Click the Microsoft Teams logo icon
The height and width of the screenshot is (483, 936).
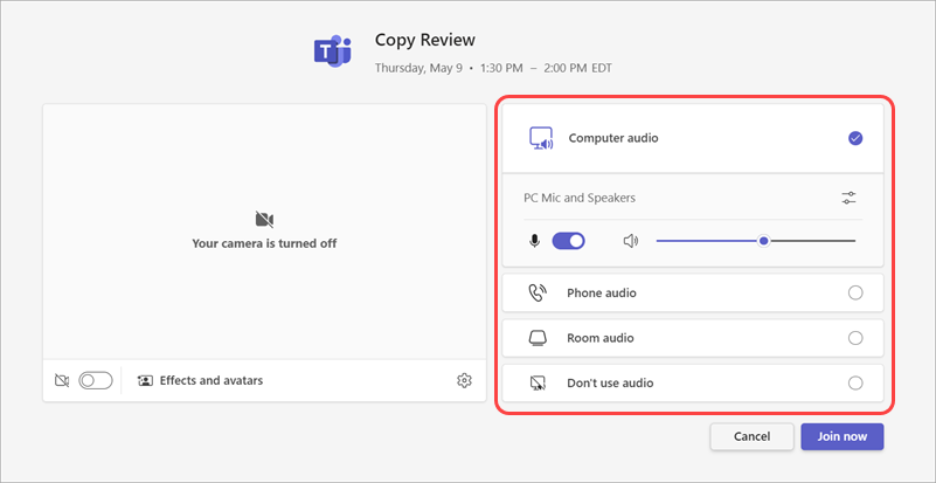coord(332,51)
